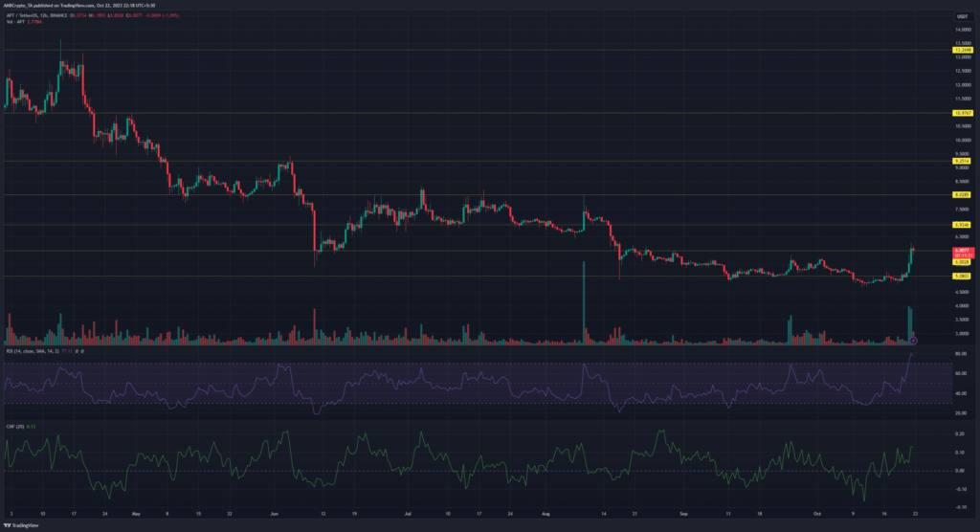Click the 13.2698 yellow price level label
The height and width of the screenshot is (532, 980).
961,49
